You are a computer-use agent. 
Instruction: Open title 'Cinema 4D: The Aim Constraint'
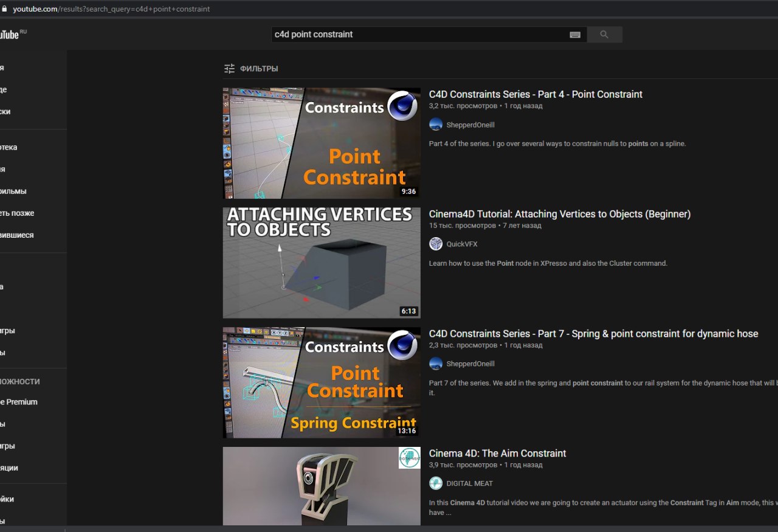[497, 454]
